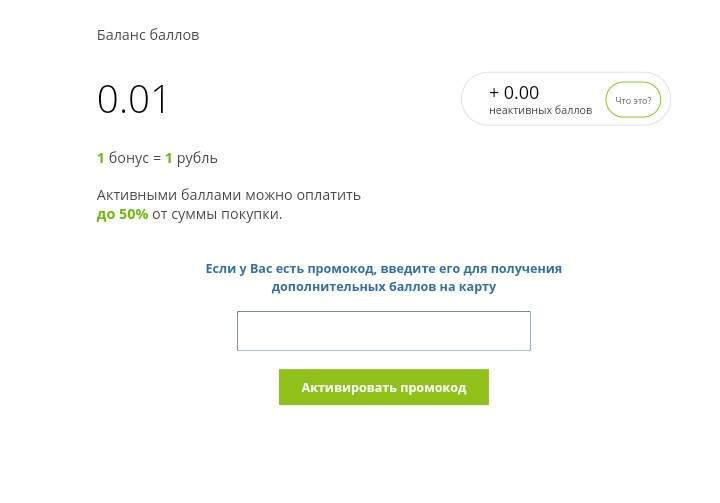Click the word "рубль" in the rate line
Viewport: 720px width, 503px height.
(x=197, y=158)
